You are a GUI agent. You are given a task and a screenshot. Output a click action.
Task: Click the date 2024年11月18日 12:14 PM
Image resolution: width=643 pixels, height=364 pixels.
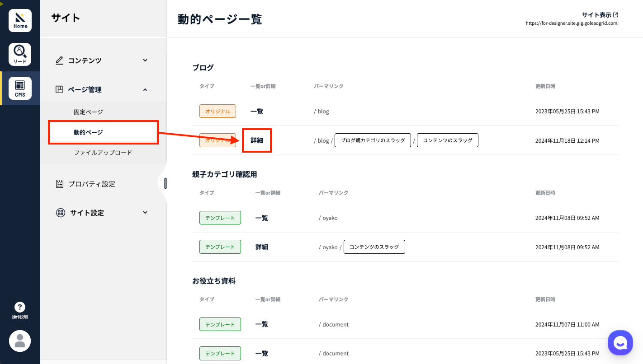click(567, 140)
